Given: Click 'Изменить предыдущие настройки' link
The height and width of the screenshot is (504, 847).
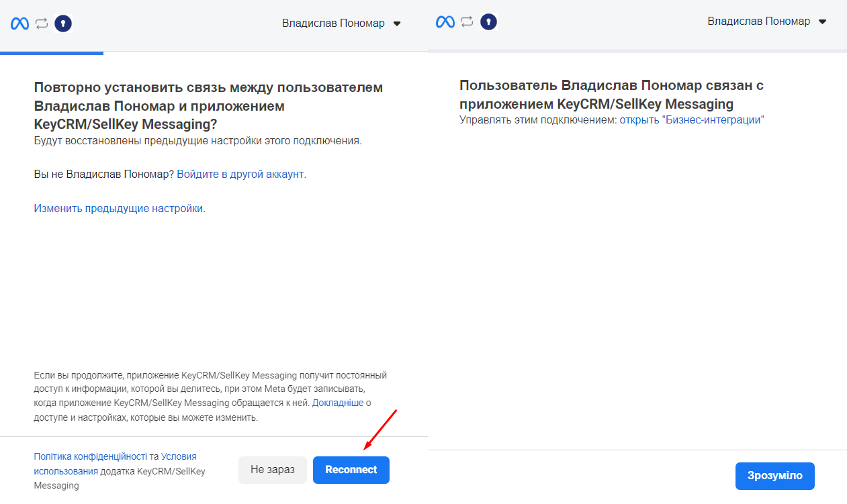Looking at the screenshot, I should tap(120, 208).
